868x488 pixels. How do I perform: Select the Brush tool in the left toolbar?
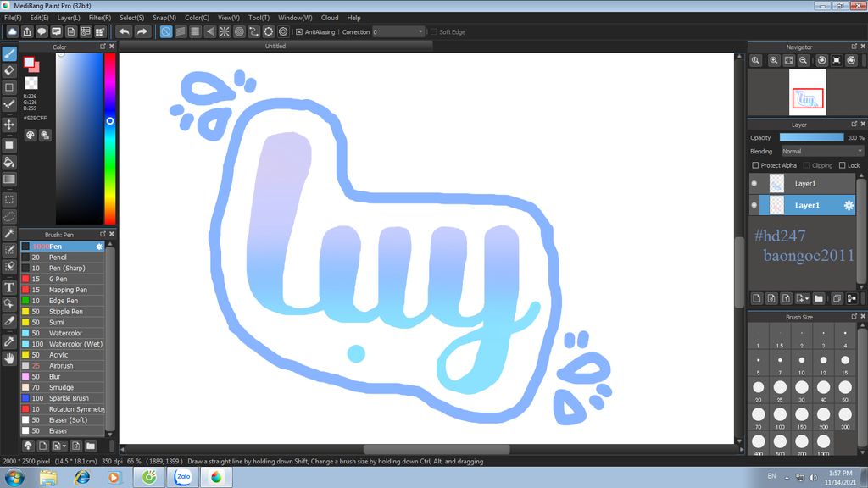click(x=9, y=54)
